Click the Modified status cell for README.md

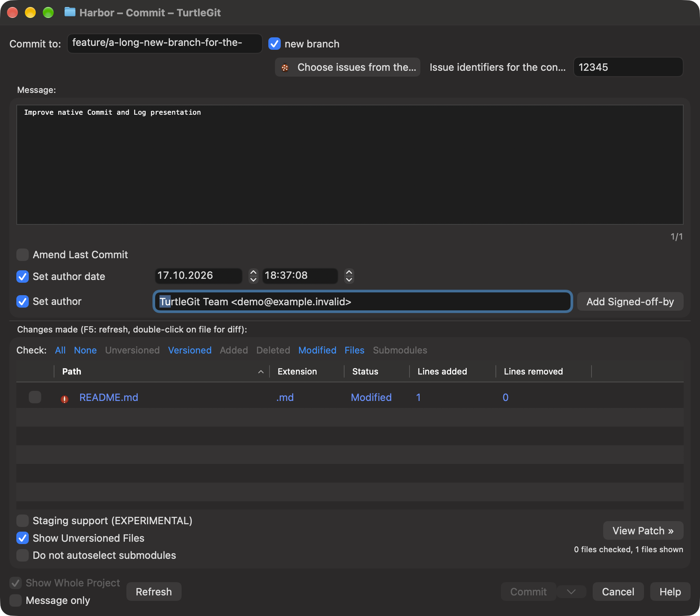click(x=371, y=397)
